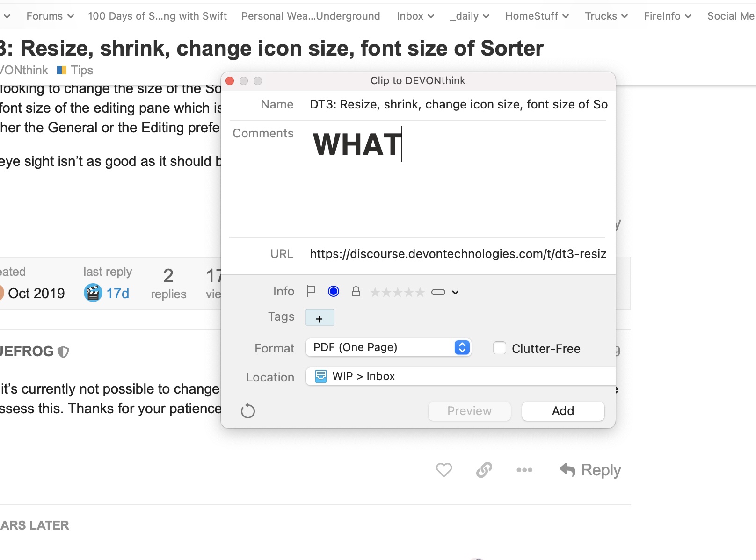Show more post actions ellipsis

point(524,470)
